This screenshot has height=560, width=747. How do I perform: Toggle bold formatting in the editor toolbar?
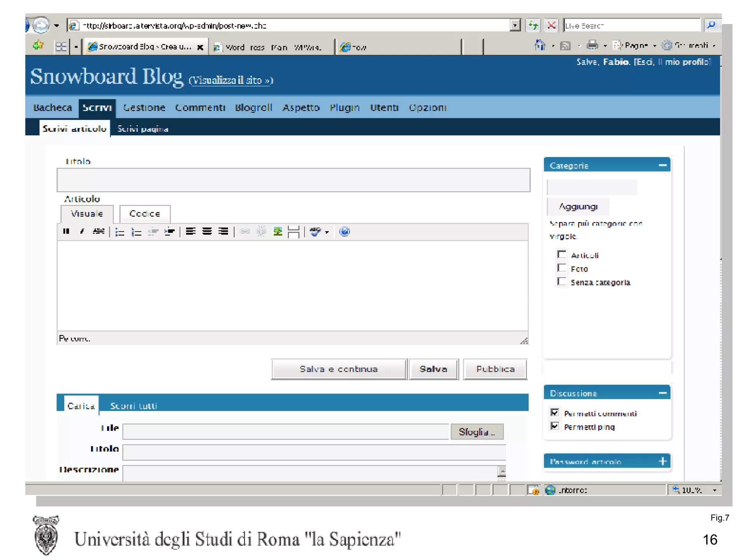click(x=66, y=231)
